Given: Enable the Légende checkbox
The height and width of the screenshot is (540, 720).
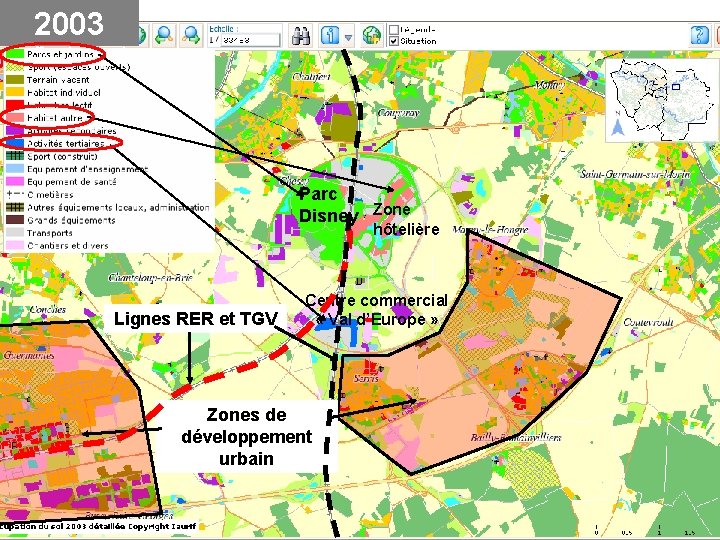Looking at the screenshot, I should pyautogui.click(x=394, y=29).
